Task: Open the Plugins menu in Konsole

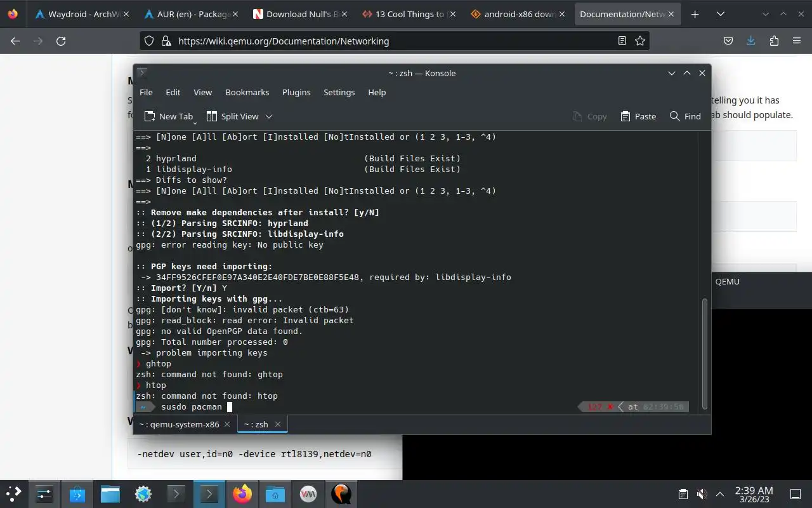Action: (x=296, y=92)
